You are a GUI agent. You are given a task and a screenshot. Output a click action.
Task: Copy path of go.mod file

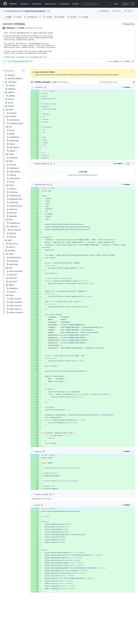[42, 505]
